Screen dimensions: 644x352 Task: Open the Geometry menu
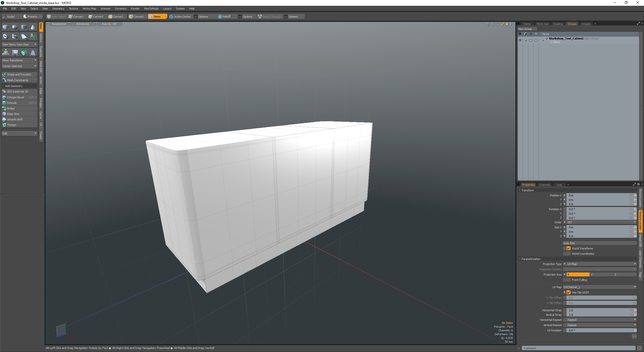click(x=58, y=9)
